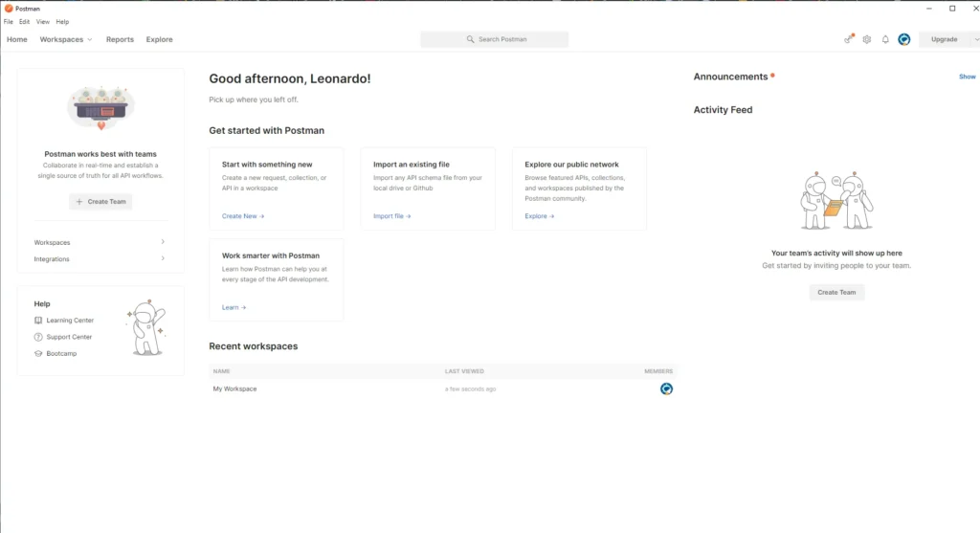Image resolution: width=980 pixels, height=533 pixels.
Task: Click the Activity Feed heading
Action: click(723, 110)
